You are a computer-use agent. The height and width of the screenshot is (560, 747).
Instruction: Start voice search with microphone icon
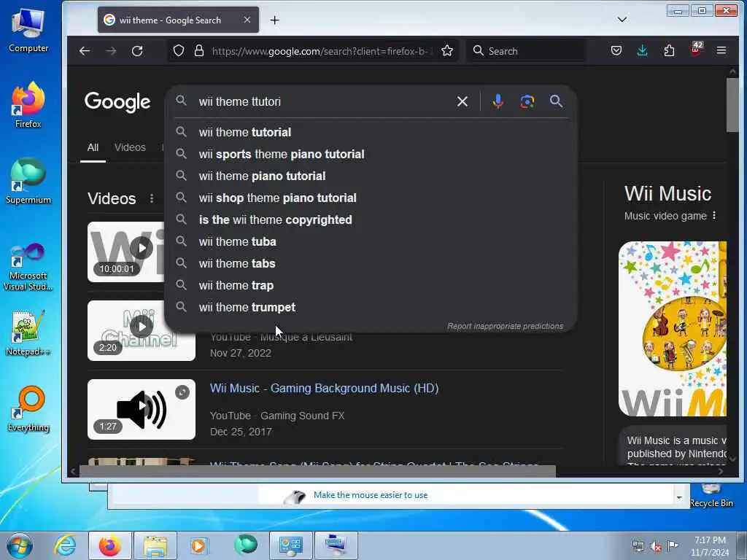point(498,101)
